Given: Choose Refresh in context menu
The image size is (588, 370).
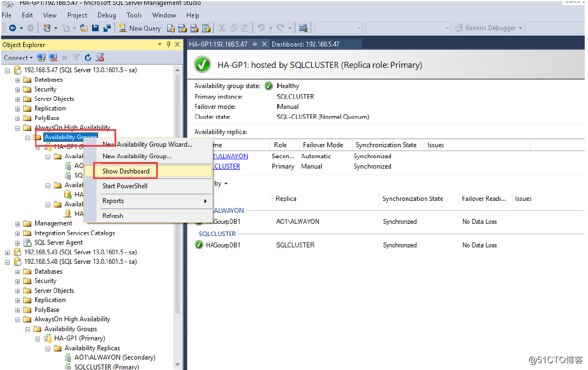Looking at the screenshot, I should (148, 216).
